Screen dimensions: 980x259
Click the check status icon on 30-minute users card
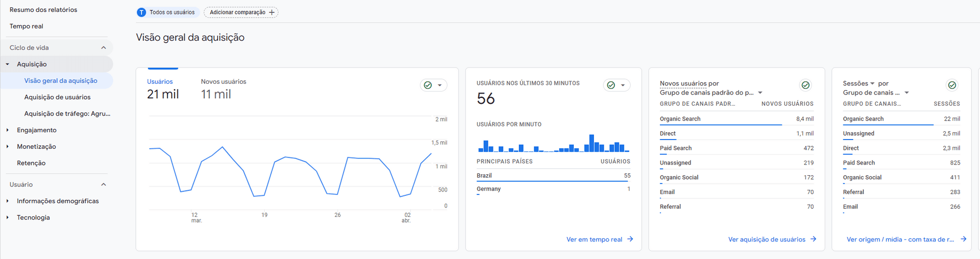(611, 85)
